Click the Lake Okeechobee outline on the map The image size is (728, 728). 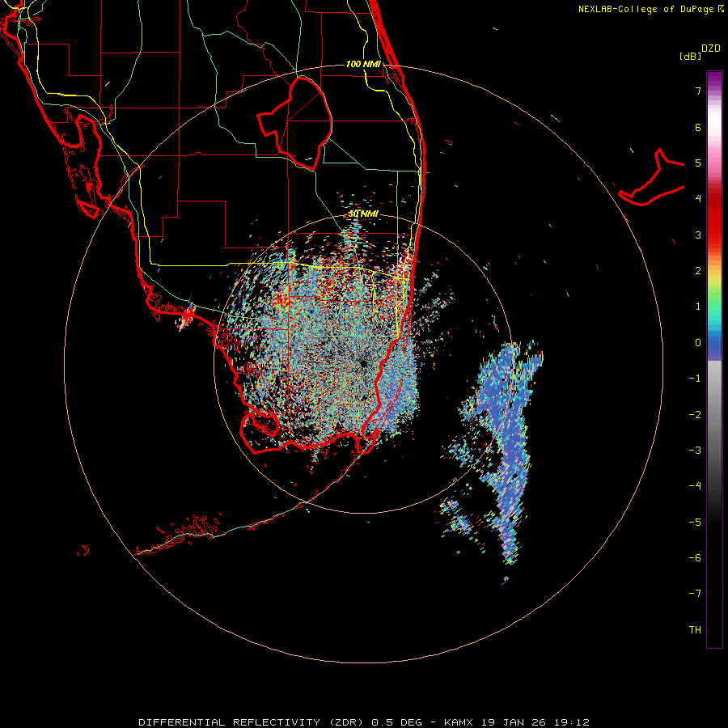pyautogui.click(x=295, y=123)
